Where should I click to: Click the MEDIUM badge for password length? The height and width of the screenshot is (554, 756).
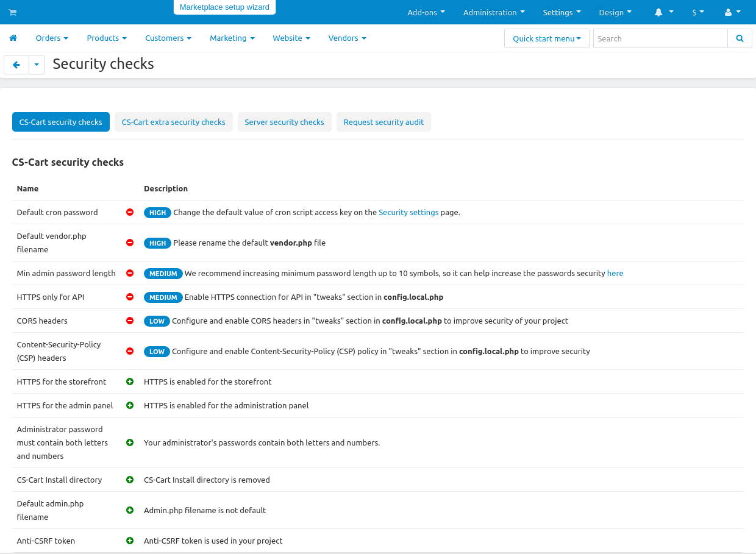[x=163, y=274]
